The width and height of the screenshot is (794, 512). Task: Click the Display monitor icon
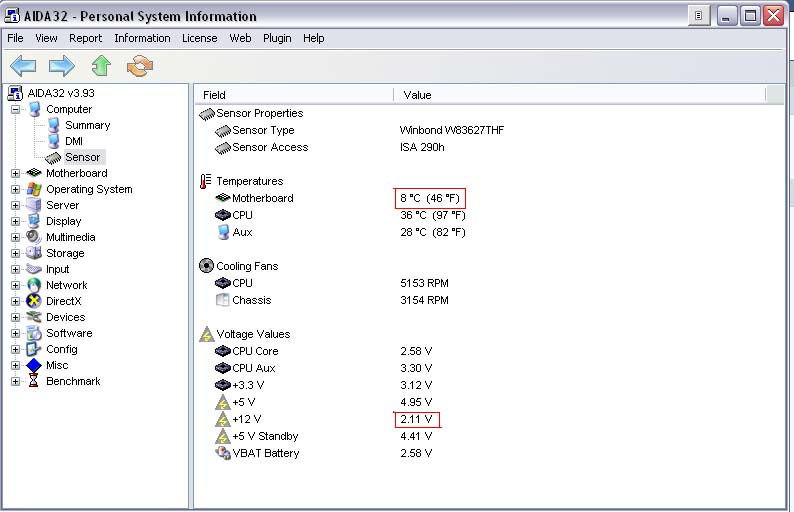coord(34,221)
